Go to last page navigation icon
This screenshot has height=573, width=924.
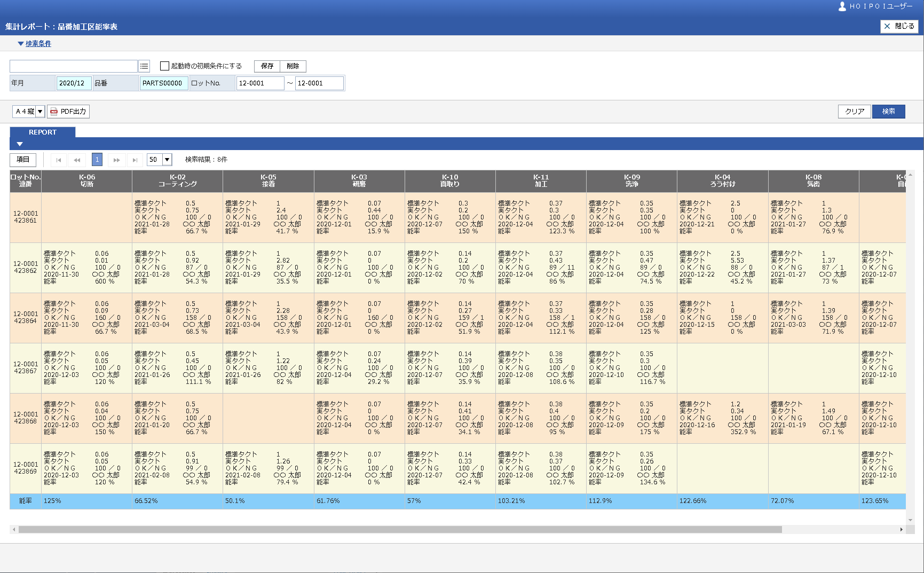click(135, 160)
